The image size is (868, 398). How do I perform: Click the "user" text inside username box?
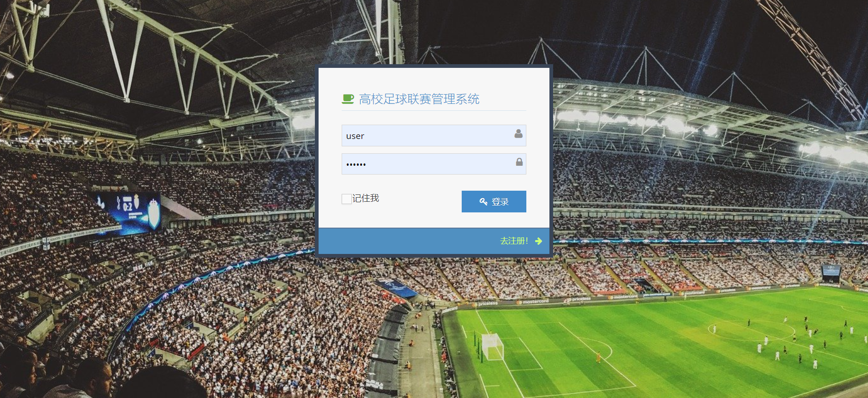tap(355, 136)
